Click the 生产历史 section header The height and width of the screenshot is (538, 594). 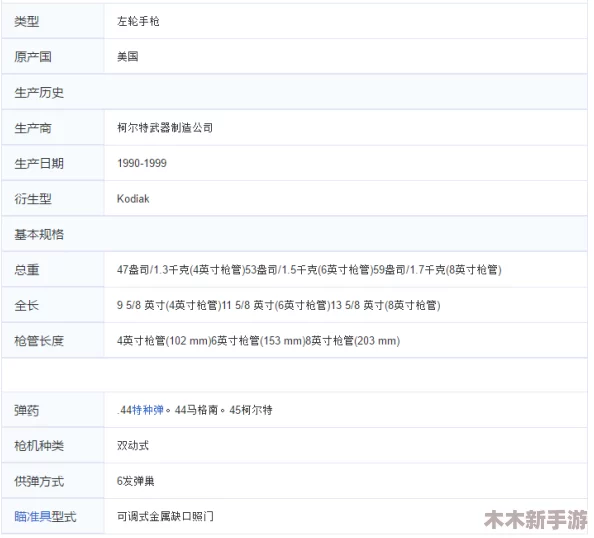(294, 92)
